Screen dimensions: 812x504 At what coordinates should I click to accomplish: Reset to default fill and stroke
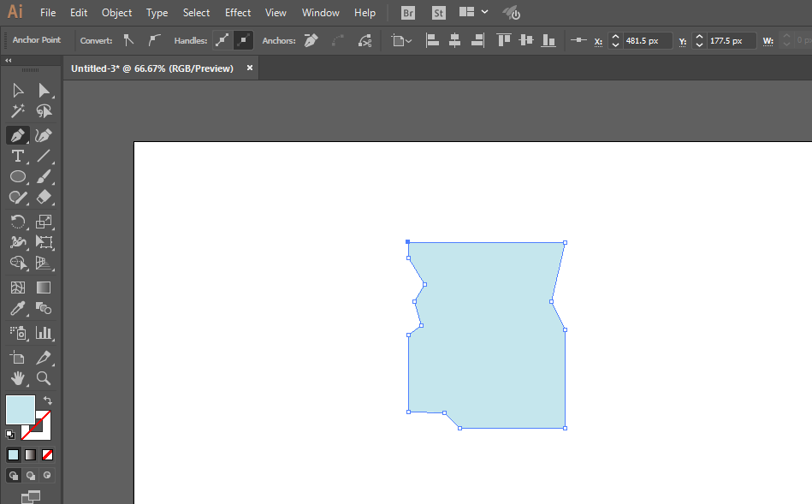click(x=10, y=434)
